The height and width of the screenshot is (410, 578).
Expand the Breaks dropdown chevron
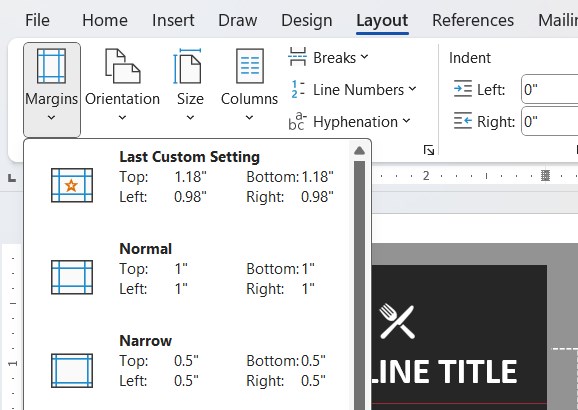coord(364,57)
